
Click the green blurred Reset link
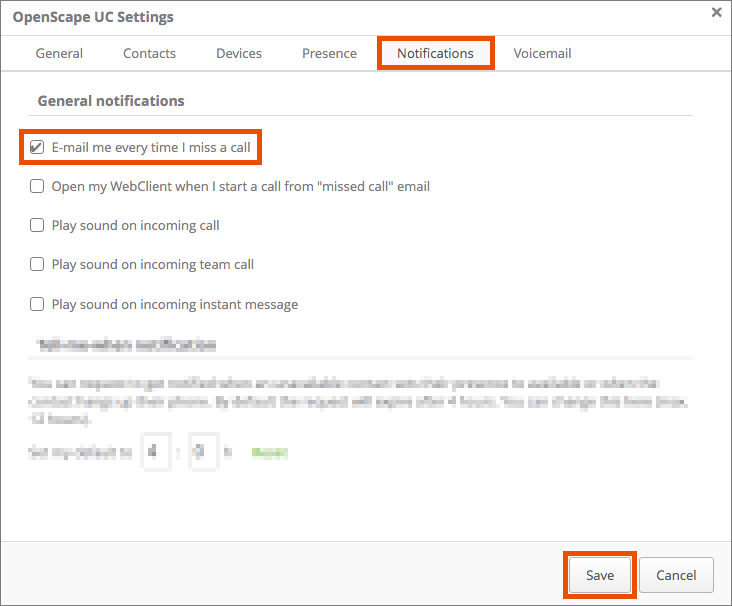click(x=270, y=452)
